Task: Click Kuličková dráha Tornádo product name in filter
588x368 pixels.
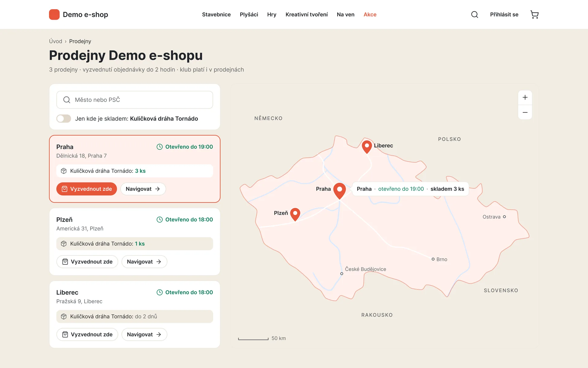Action: point(164,119)
